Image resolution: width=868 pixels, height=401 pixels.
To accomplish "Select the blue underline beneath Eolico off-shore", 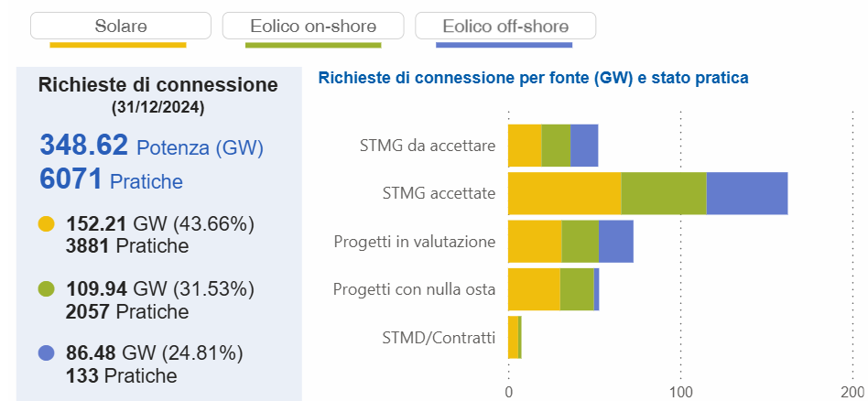I will (x=505, y=45).
